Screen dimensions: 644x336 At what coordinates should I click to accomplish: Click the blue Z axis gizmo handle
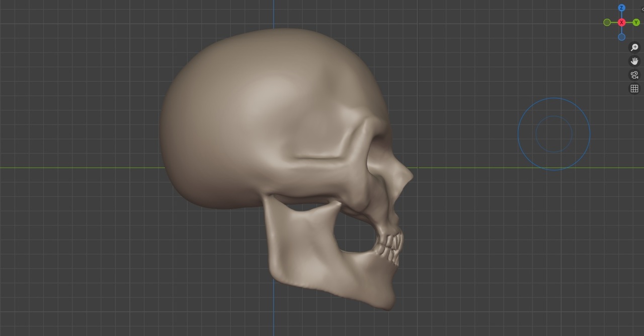click(621, 8)
